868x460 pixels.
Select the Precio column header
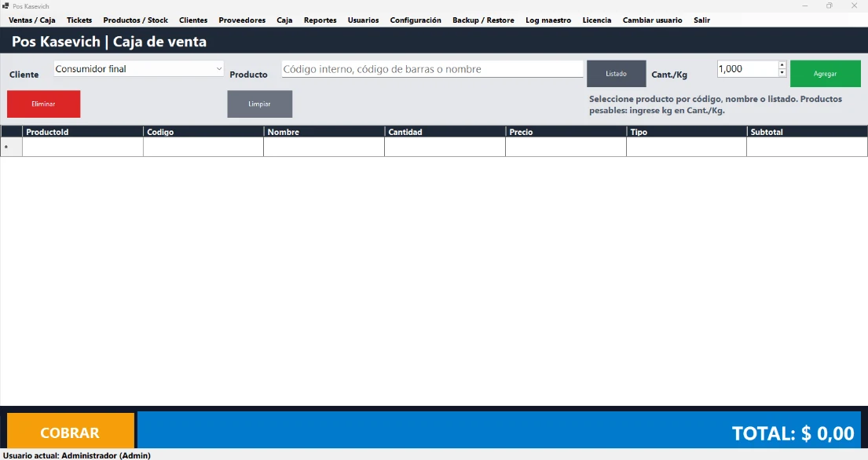tap(566, 132)
